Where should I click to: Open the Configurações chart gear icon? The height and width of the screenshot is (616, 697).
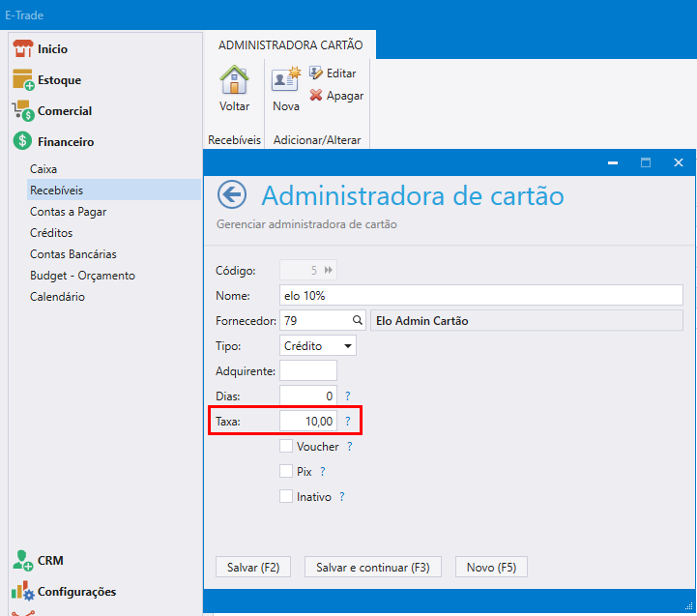pos(22,591)
